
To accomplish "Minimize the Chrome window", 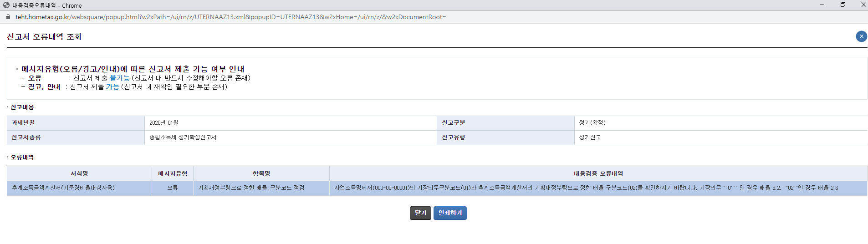I will pos(822,5).
